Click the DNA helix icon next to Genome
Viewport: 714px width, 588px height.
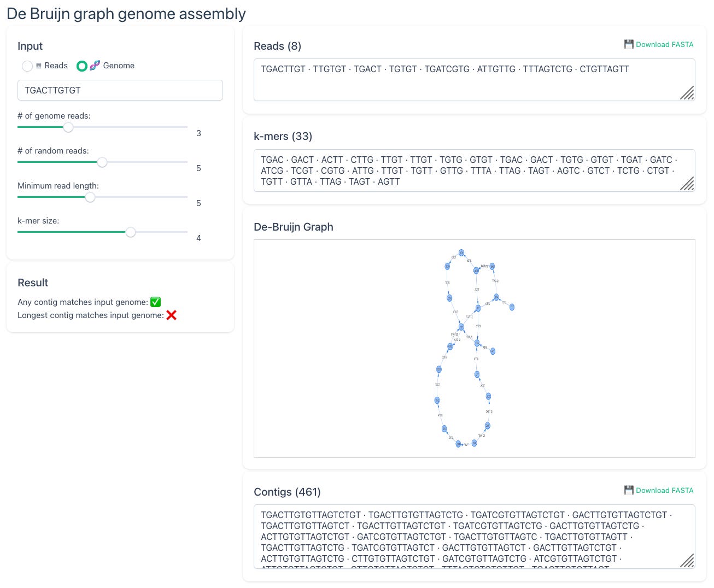click(x=95, y=66)
